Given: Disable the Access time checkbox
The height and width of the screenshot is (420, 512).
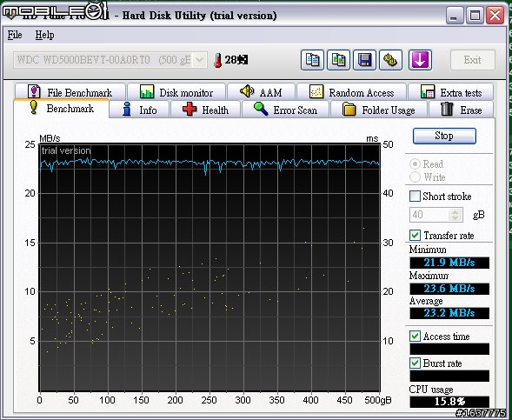Looking at the screenshot, I should 415,336.
